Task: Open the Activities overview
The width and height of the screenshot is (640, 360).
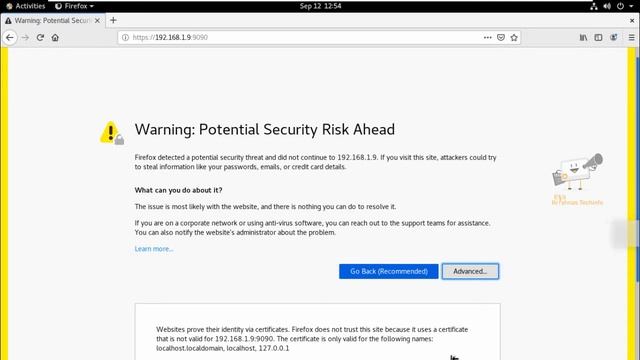Action: [x=25, y=6]
